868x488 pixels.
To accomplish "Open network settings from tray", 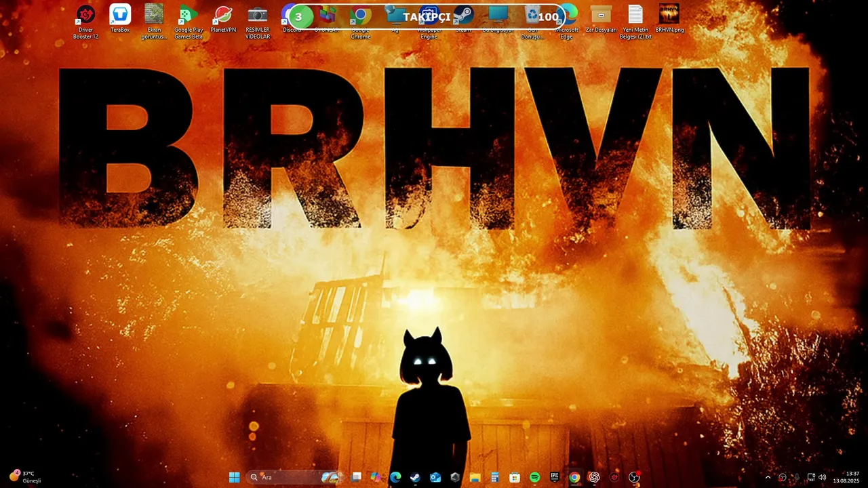I will [x=811, y=477].
